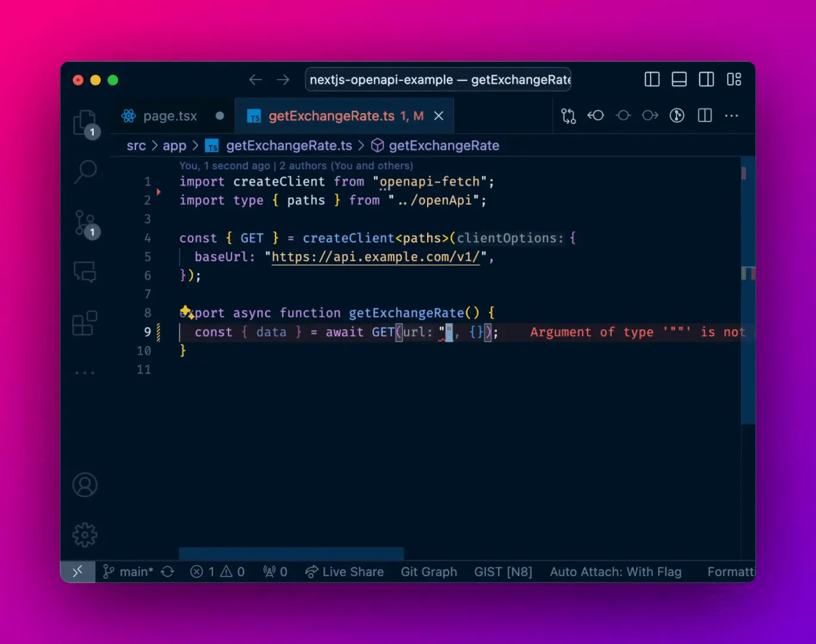
Task: Click the Open Changes compare icon
Action: [568, 116]
